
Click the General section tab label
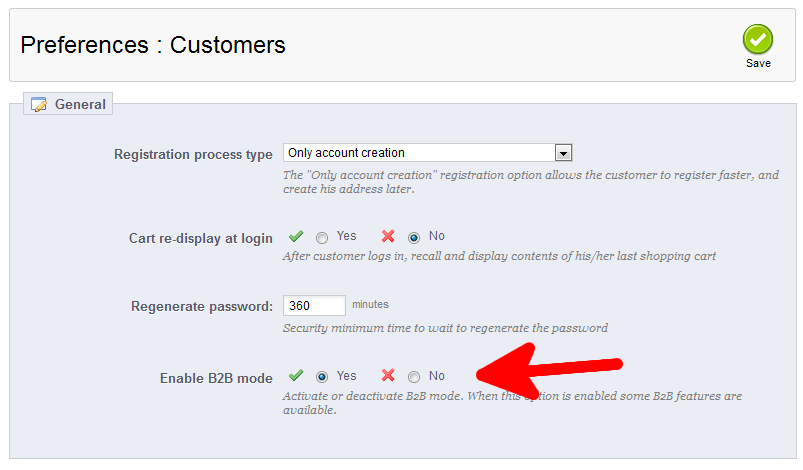tap(80, 104)
